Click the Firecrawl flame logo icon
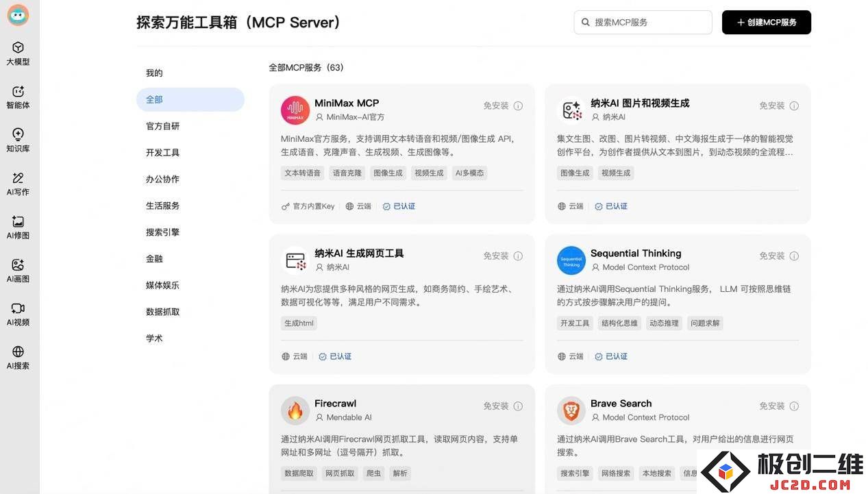The width and height of the screenshot is (868, 494). tap(295, 410)
